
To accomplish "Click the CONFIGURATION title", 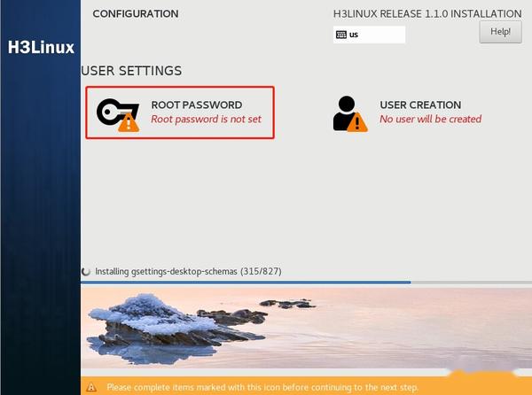I will pyautogui.click(x=136, y=14).
